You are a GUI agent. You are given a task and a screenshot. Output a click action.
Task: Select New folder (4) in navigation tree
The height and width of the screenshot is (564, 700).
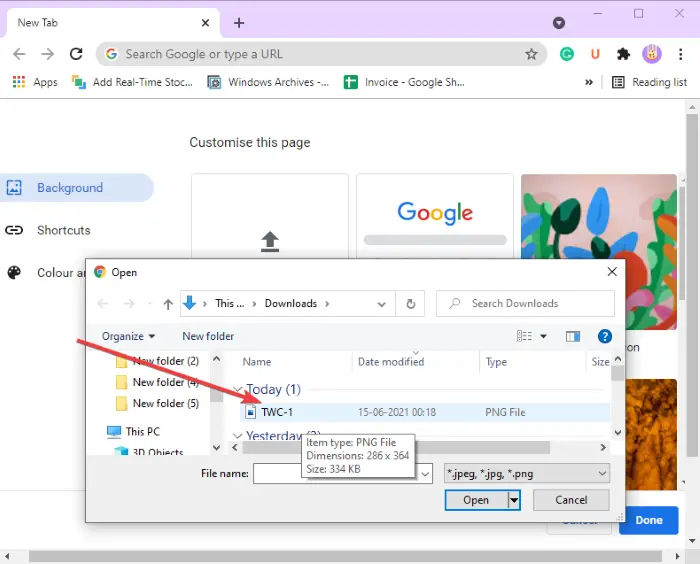[157, 382]
